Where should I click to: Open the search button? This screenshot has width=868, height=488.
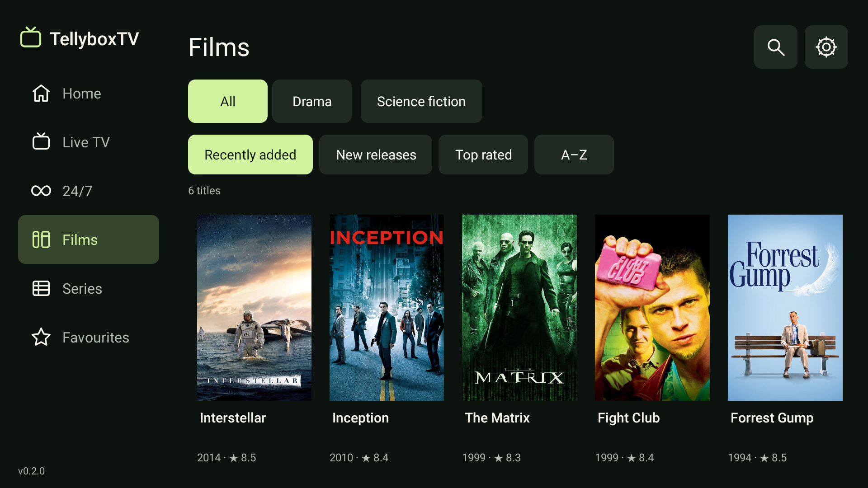(x=775, y=47)
